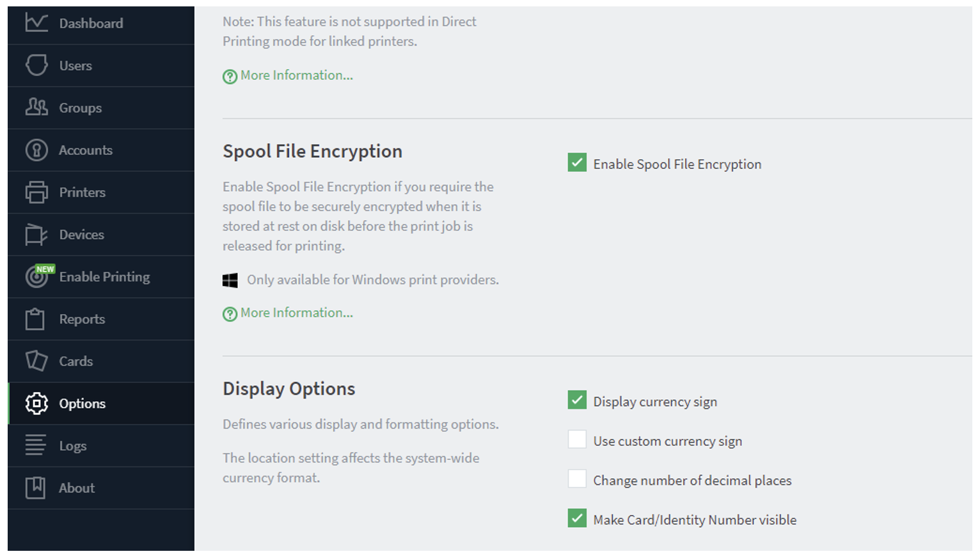Enable Use custom currency sign

(577, 439)
